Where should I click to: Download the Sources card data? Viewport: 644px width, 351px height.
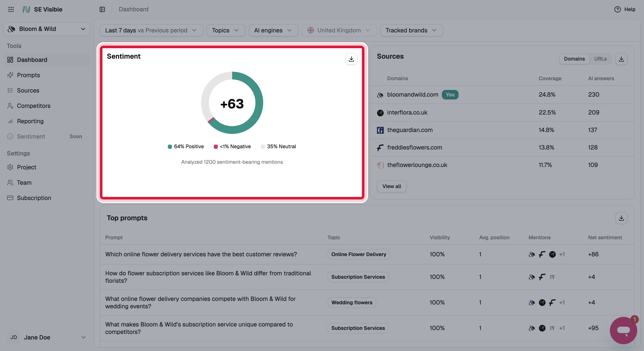click(621, 59)
